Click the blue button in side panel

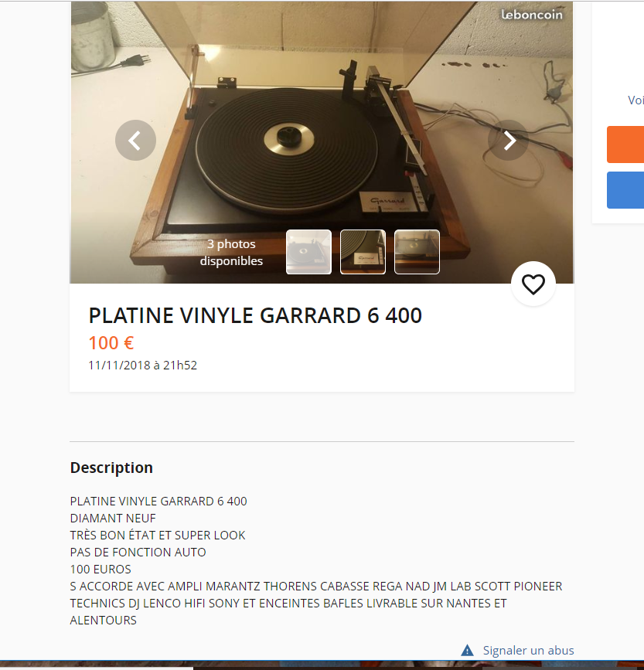[625, 190]
